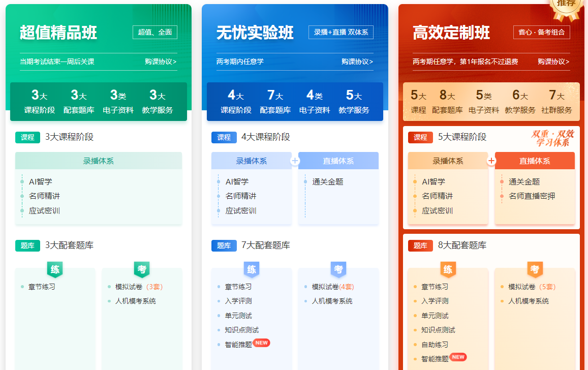Click the green 练 badge in 超值精品班
Screen dimensions: 588x370
(x=55, y=269)
